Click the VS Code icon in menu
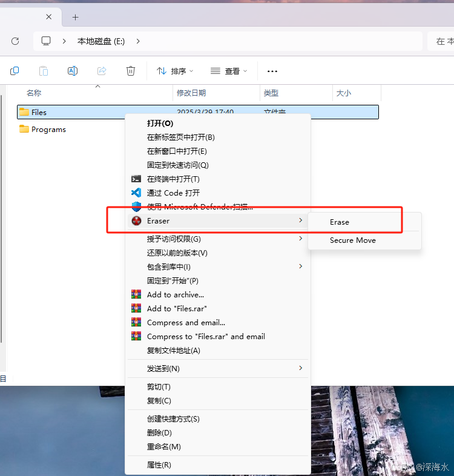The image size is (454, 476). click(x=136, y=193)
